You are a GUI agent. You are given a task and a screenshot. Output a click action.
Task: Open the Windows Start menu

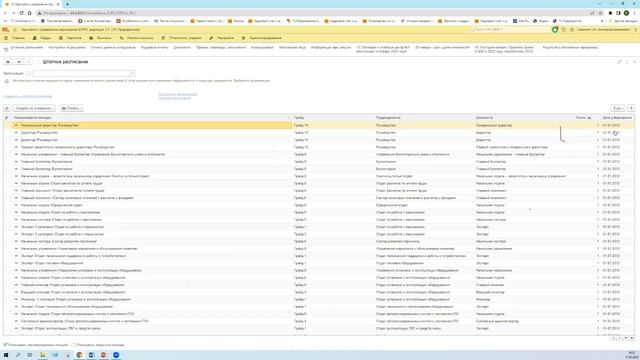pyautogui.click(x=6, y=355)
